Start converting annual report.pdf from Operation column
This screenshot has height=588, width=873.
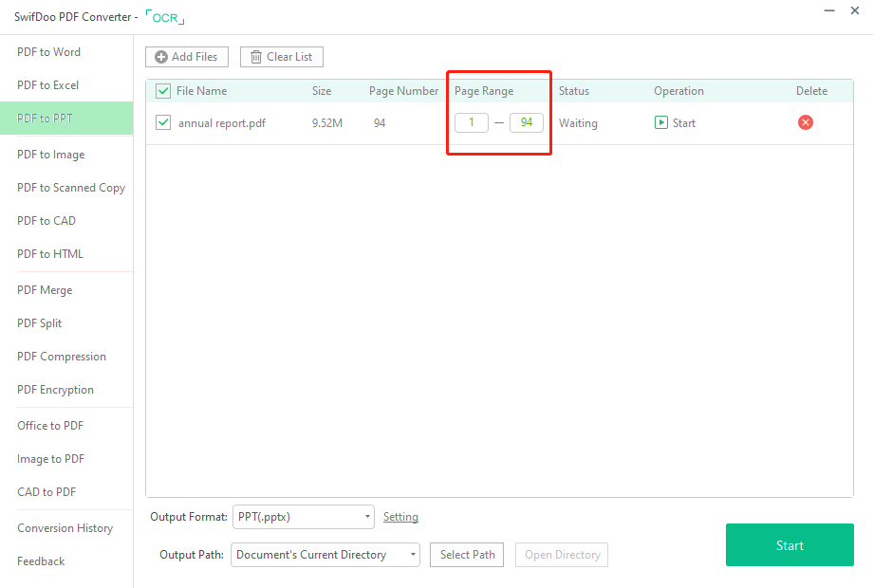click(x=675, y=123)
